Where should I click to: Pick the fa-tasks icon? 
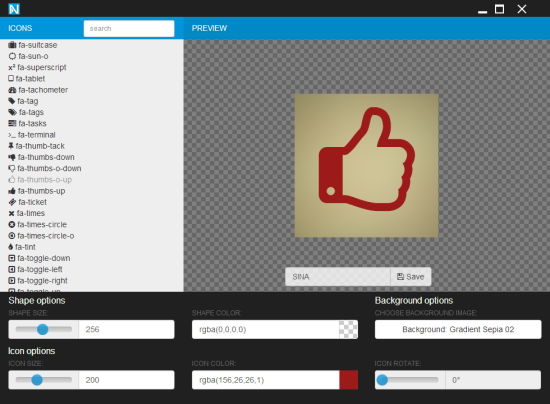tap(27, 123)
